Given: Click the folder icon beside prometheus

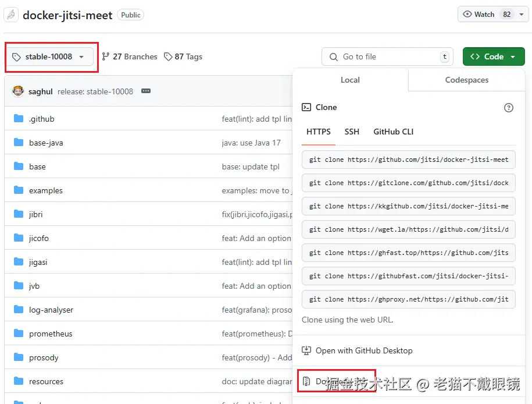Looking at the screenshot, I should [19, 334].
